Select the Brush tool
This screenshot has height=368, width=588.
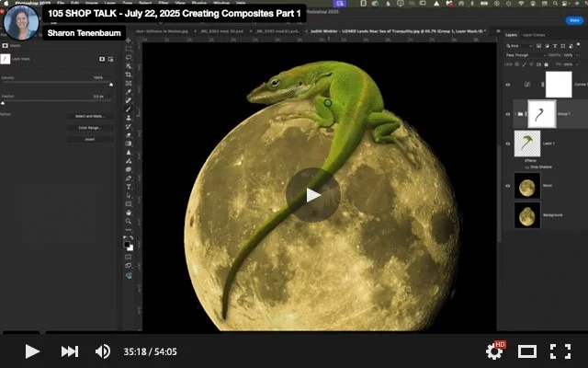[x=129, y=109]
